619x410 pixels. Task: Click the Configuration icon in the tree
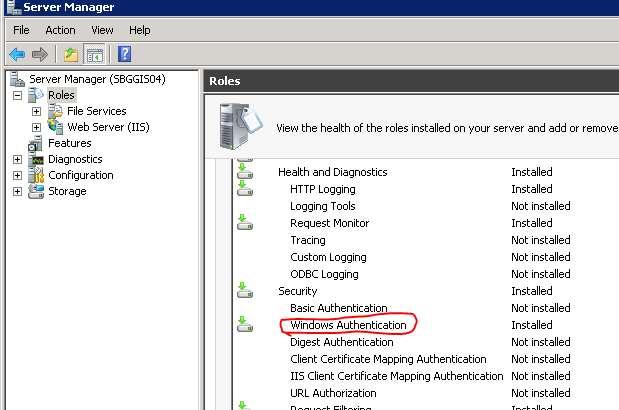coord(36,175)
